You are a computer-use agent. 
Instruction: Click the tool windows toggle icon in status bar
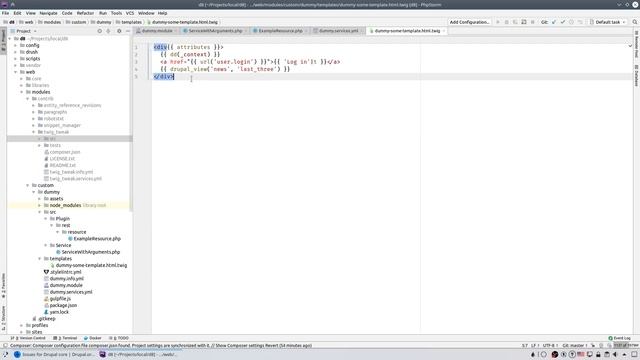tap(5, 345)
